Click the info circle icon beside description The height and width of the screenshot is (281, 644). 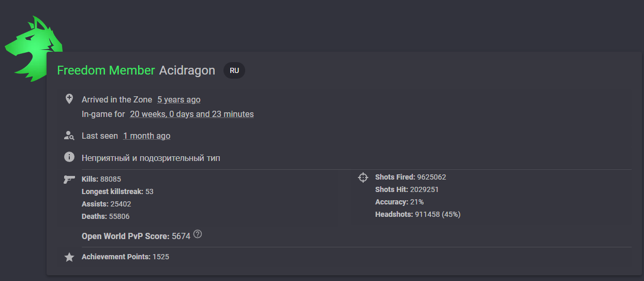[69, 157]
